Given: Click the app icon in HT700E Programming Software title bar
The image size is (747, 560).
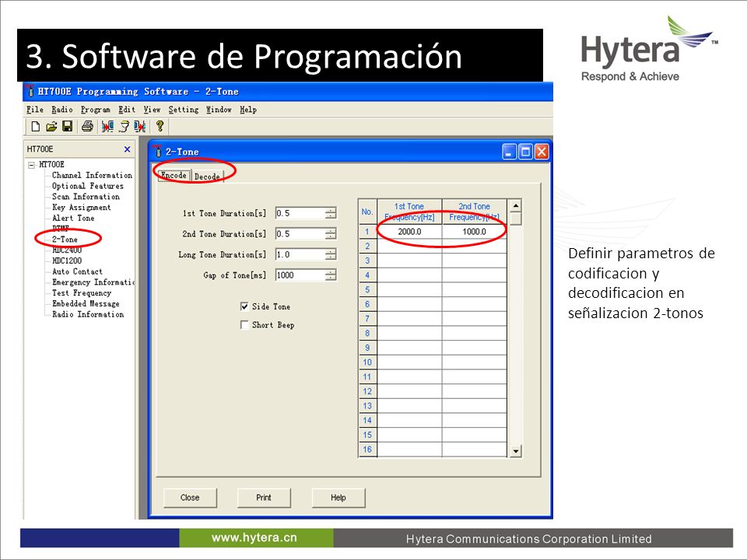Looking at the screenshot, I should 30,91.
